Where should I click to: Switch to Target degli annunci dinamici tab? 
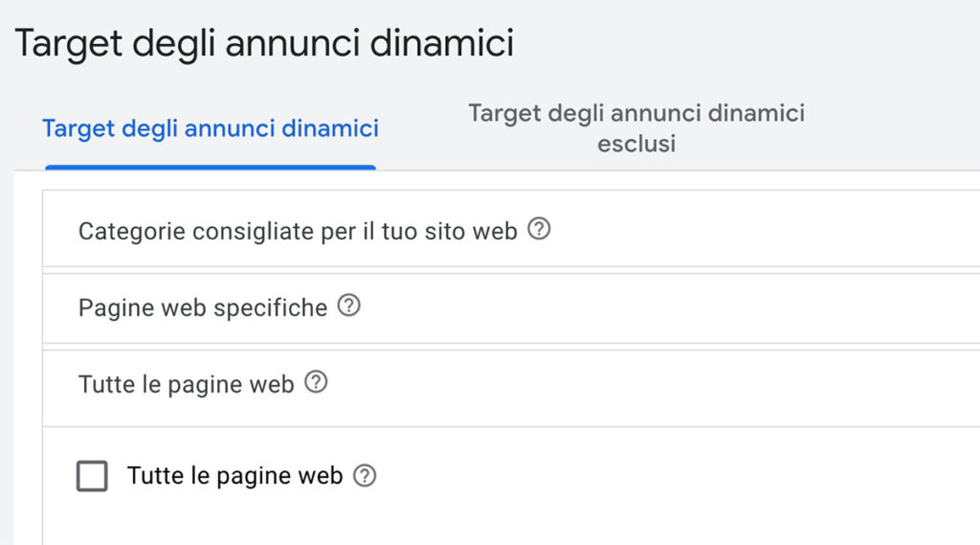211,128
